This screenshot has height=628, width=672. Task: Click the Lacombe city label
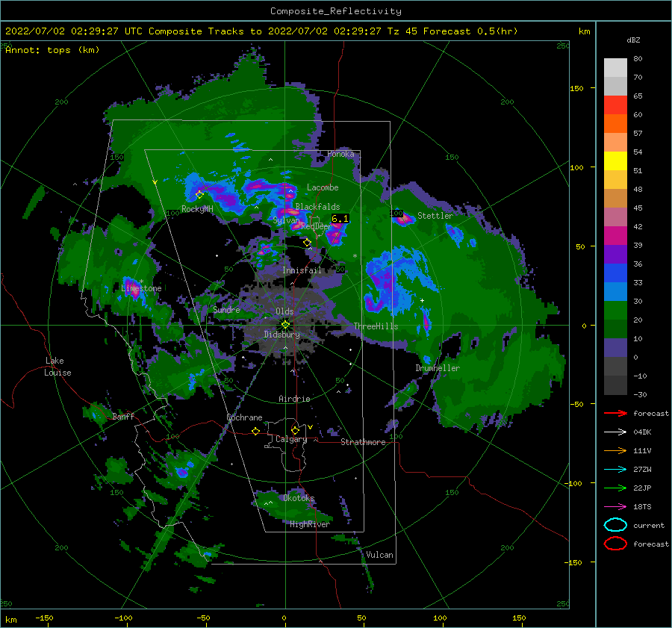pyautogui.click(x=323, y=187)
